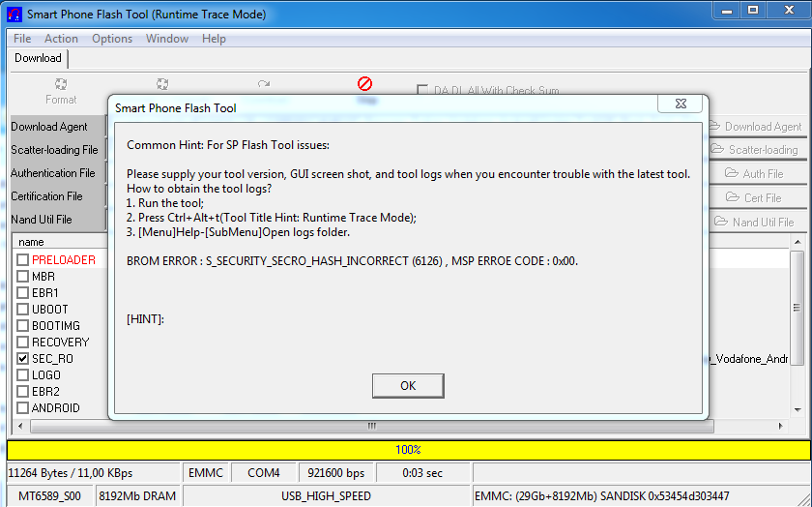Click the vertical scrollbar thumb in list

click(797, 308)
